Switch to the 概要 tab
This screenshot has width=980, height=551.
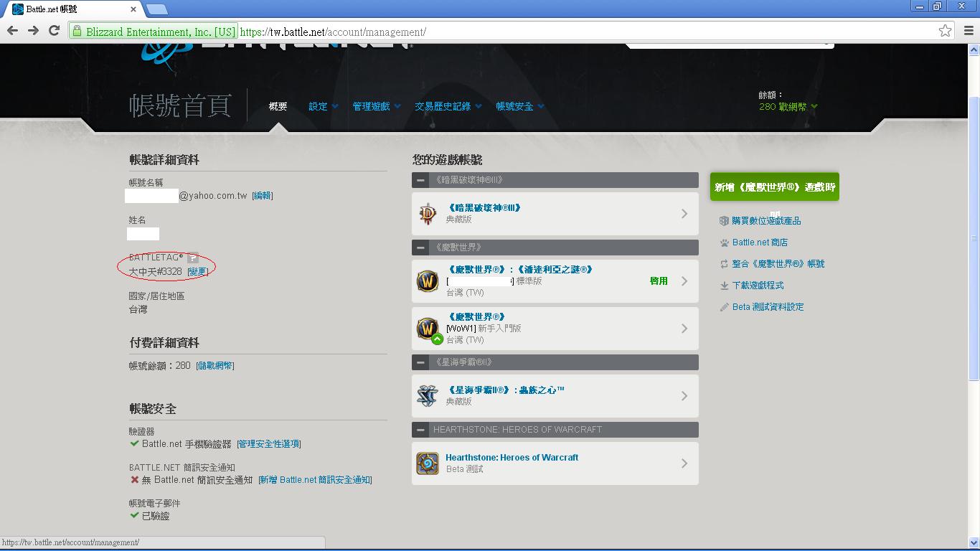[278, 105]
